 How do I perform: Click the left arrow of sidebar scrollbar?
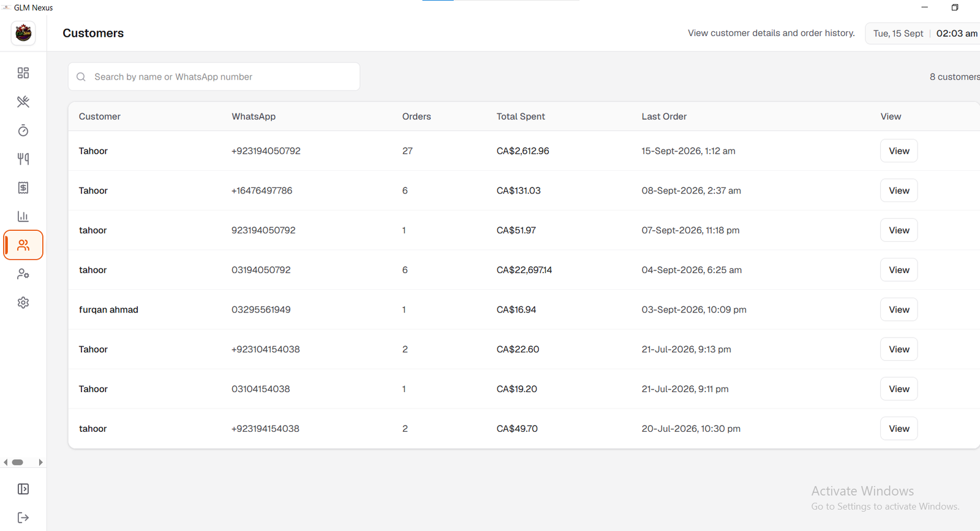tap(6, 462)
